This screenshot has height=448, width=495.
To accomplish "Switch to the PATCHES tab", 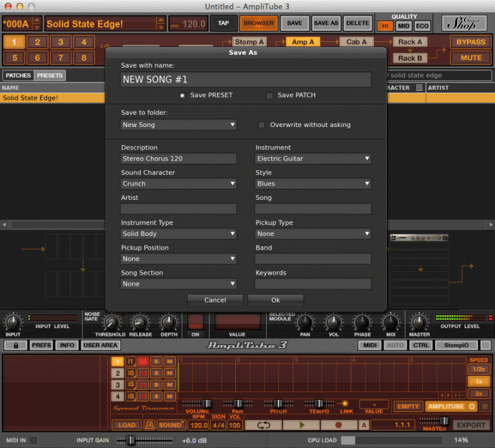I will click(x=18, y=75).
